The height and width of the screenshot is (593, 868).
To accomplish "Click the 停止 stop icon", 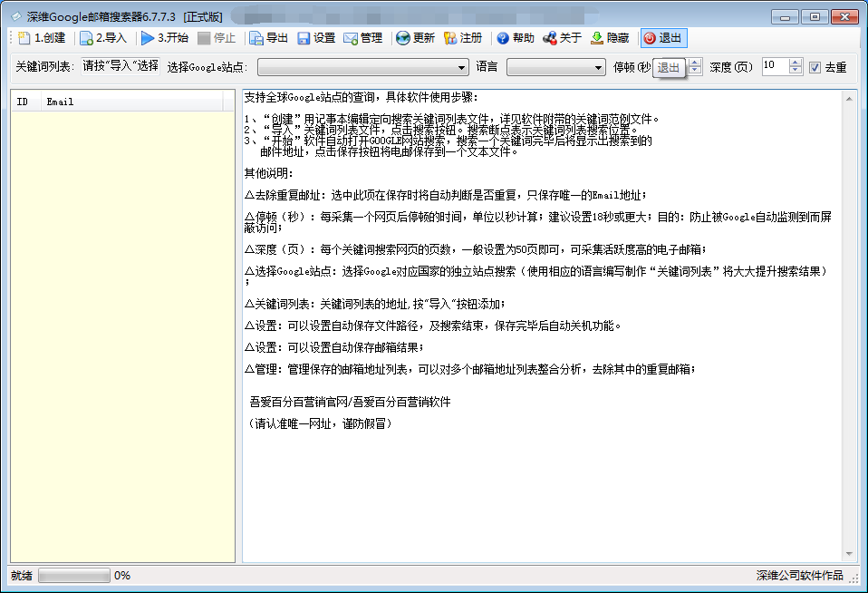I will pos(204,38).
